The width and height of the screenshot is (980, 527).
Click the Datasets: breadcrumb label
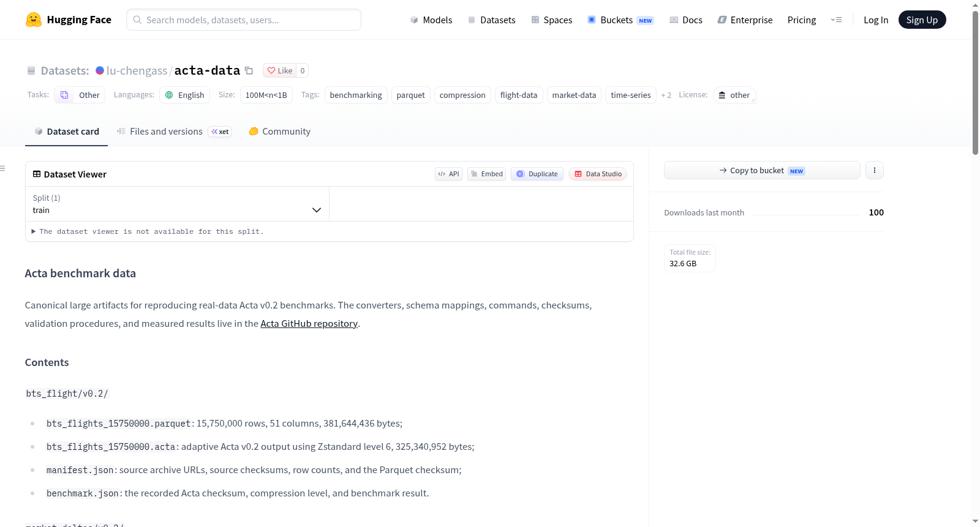65,70
